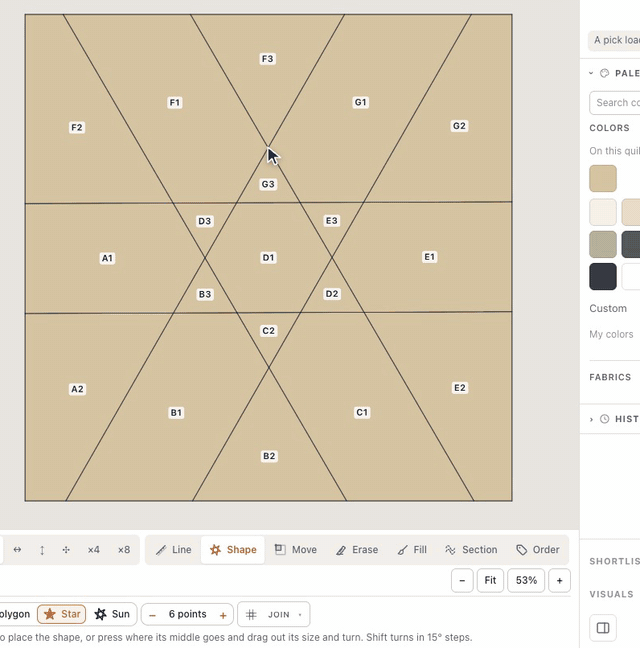The image size is (640, 648).
Task: Enable x4 rotational symmetry
Action: (93, 550)
